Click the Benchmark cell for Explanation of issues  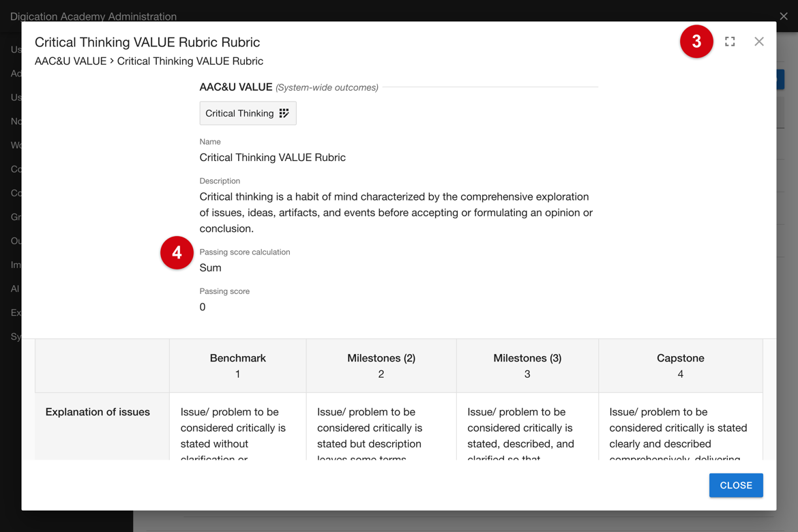(237, 426)
